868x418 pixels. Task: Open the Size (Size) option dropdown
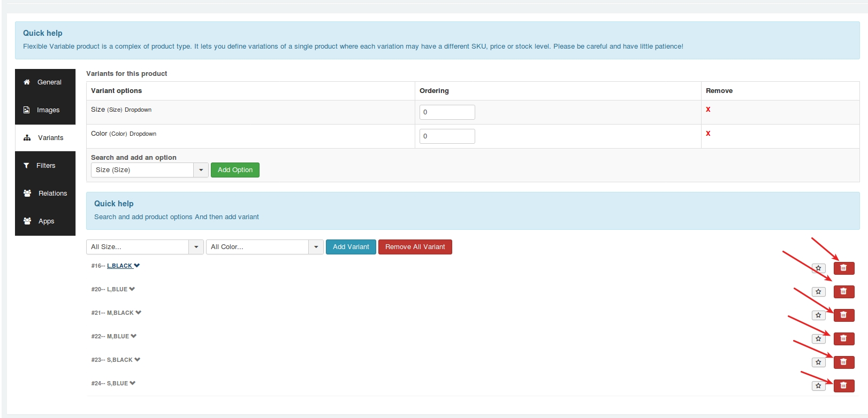[149, 170]
